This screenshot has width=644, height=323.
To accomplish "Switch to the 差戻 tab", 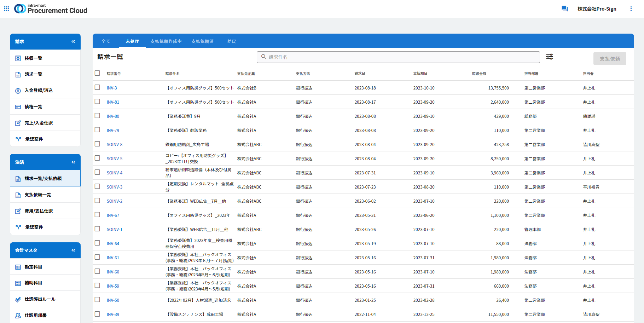I will click(x=231, y=41).
